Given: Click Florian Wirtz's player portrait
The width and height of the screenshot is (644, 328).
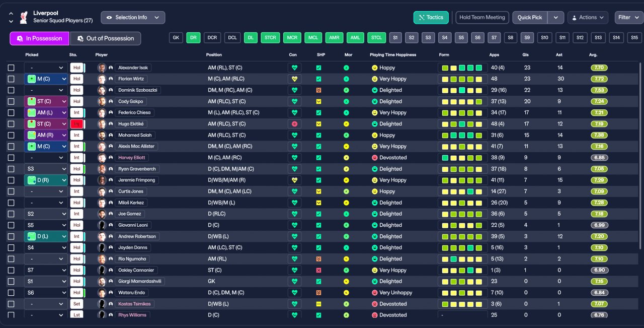Looking at the screenshot, I should 102,79.
